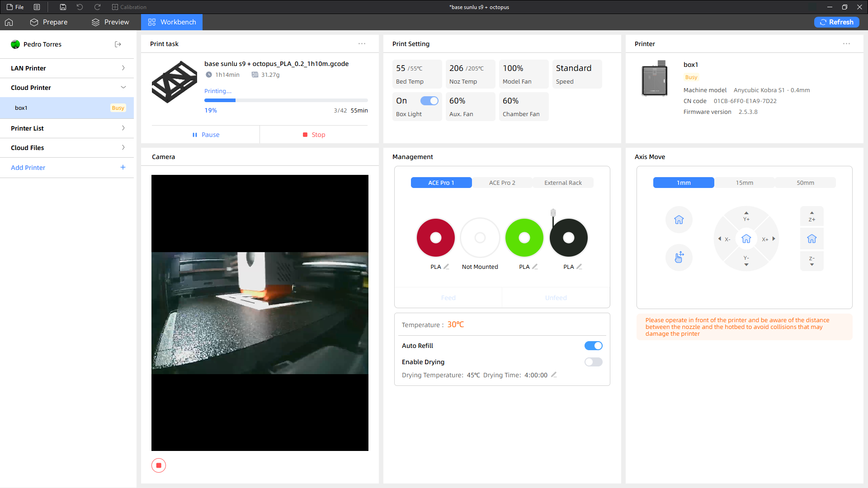Pause the current print
The width and height of the screenshot is (868, 488).
(206, 135)
